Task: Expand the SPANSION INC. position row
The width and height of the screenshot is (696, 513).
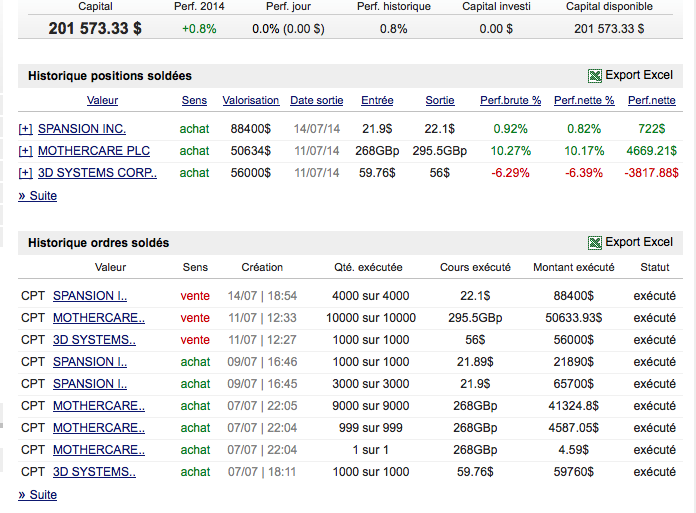Action: [25, 129]
